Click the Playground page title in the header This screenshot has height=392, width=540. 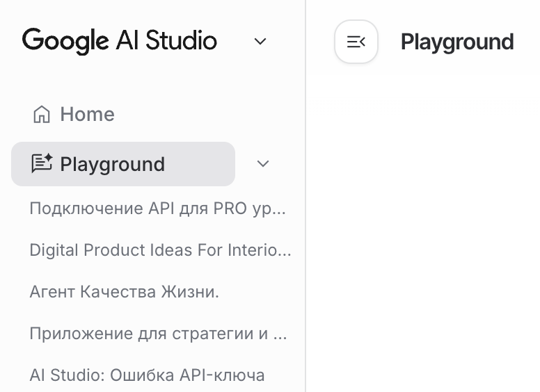coord(457,42)
